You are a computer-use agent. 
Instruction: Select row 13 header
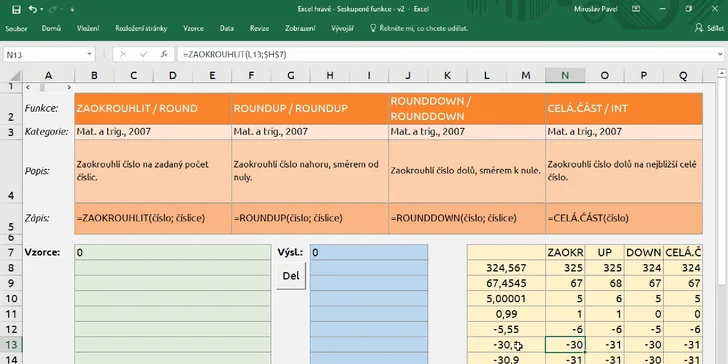[x=11, y=345]
